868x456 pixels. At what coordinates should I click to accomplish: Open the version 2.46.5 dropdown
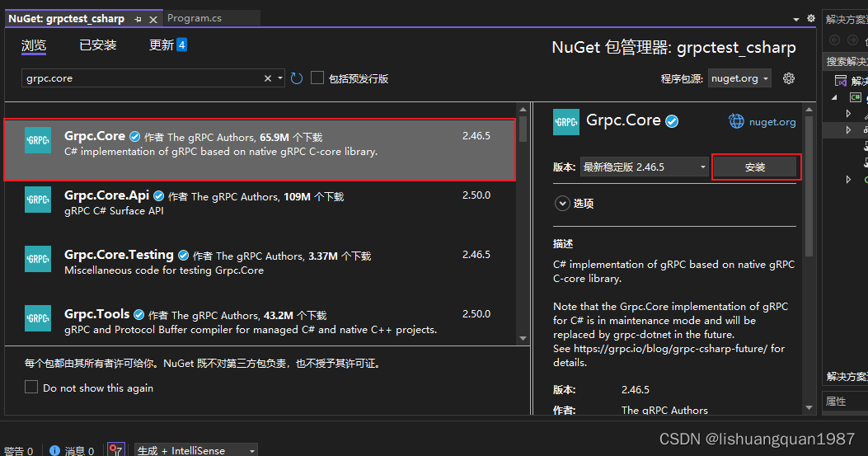click(644, 167)
